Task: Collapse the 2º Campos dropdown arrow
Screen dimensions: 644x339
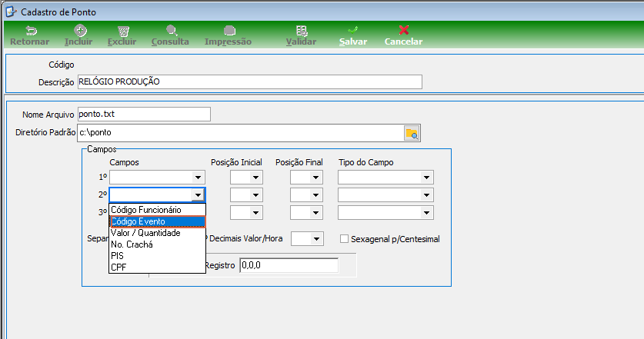Action: (x=198, y=195)
